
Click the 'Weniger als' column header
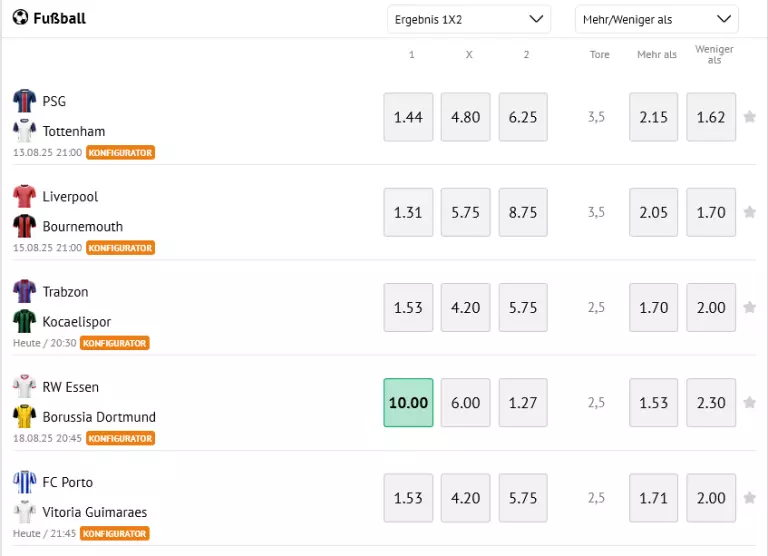click(714, 54)
